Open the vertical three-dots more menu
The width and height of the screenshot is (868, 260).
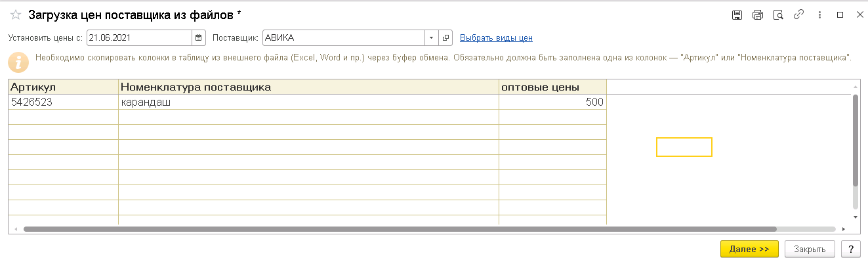click(x=819, y=14)
